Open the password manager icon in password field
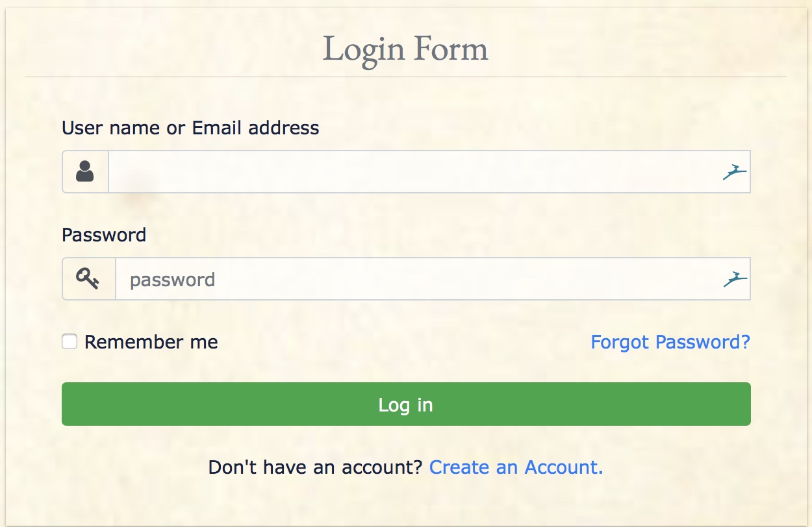 point(735,279)
